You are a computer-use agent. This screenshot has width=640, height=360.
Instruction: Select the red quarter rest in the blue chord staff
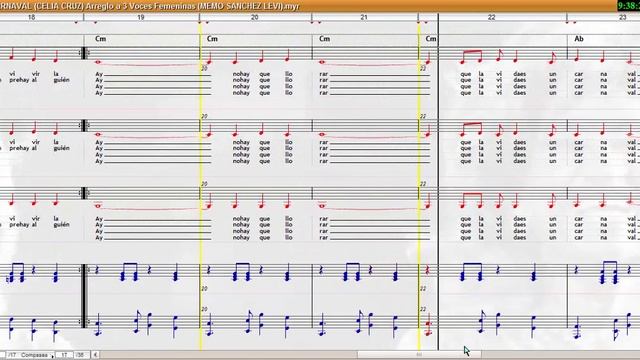tap(428, 270)
